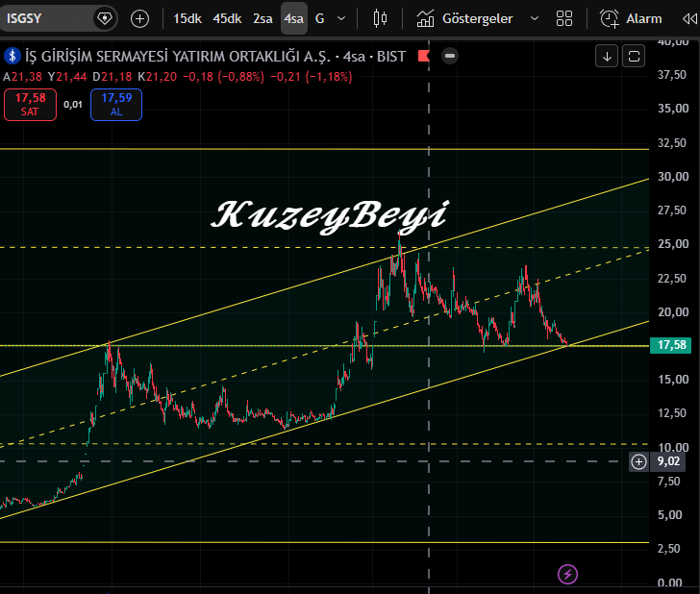700x594 pixels.
Task: Click the 9,02 crosshair price label
Action: click(x=669, y=461)
